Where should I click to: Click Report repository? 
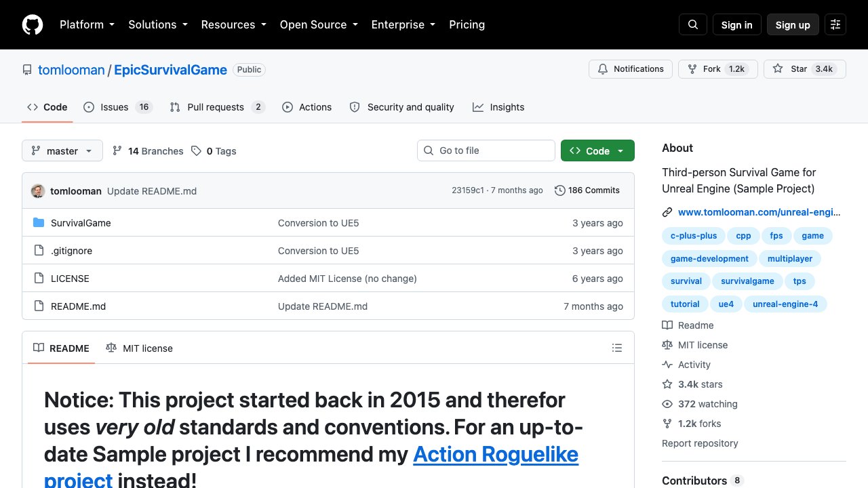click(x=700, y=443)
